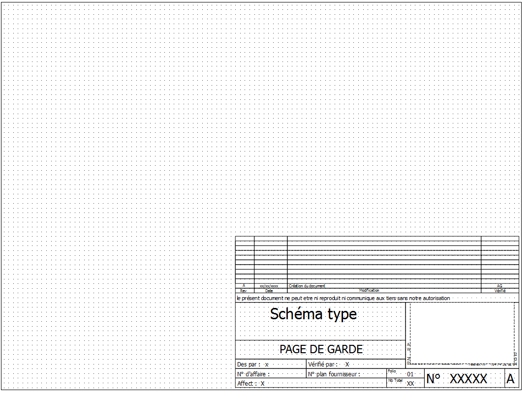532x396 pixels.
Task: Select the 'Nb Total' value XX
Action: click(x=410, y=384)
